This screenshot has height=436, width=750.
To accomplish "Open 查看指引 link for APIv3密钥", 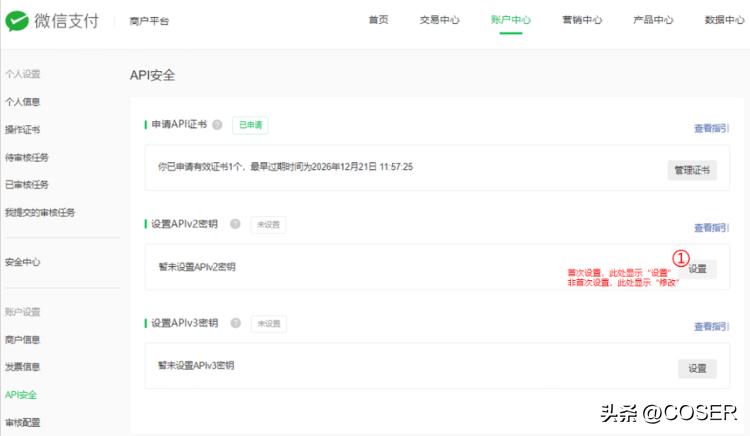I will 711,327.
